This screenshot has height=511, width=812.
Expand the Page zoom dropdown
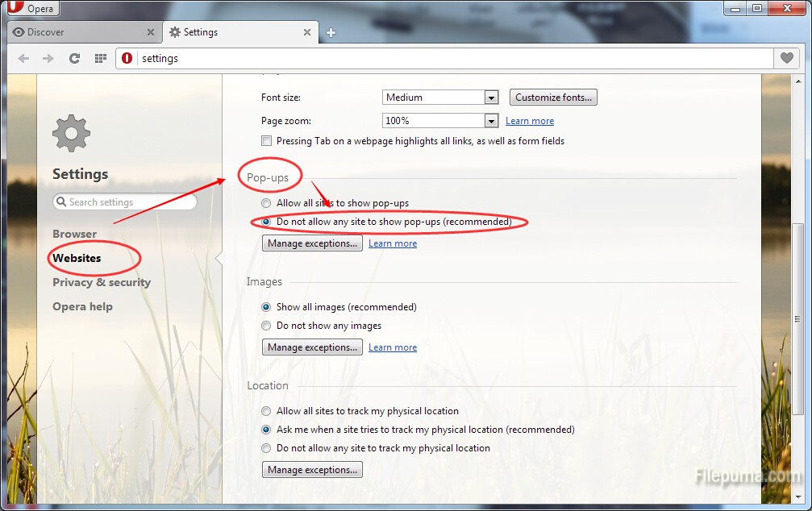[x=491, y=121]
